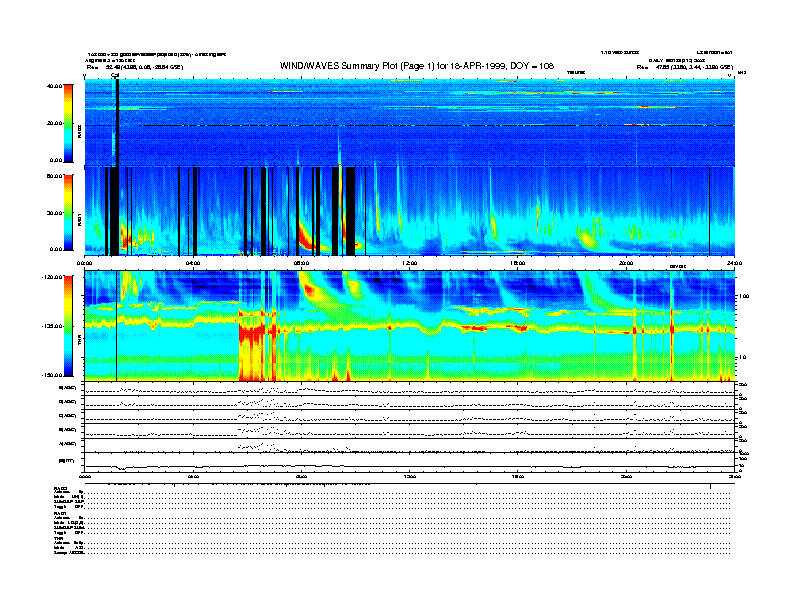The height and width of the screenshot is (612, 792).
Task: Click the 16:00 time label under RAD1 spectrogram
Action: click(518, 263)
